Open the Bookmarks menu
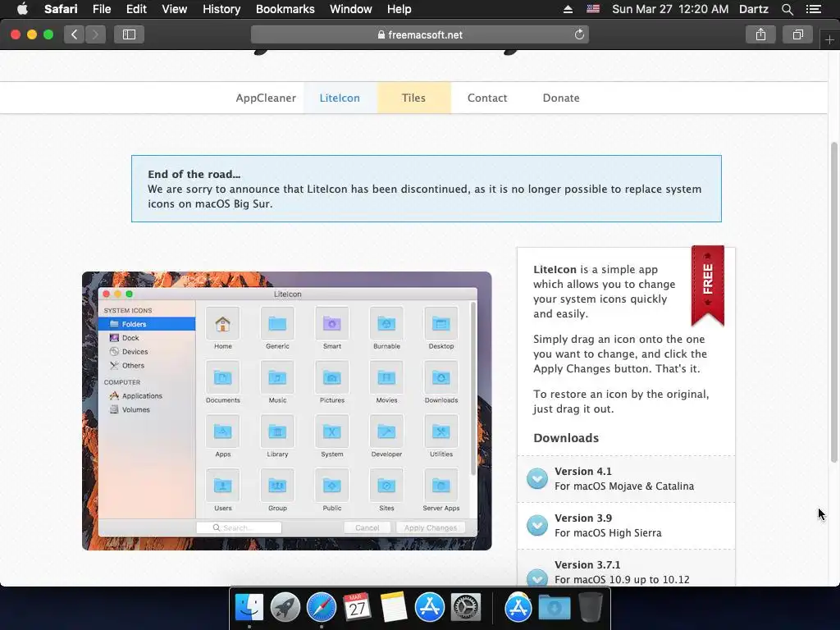 pyautogui.click(x=285, y=9)
